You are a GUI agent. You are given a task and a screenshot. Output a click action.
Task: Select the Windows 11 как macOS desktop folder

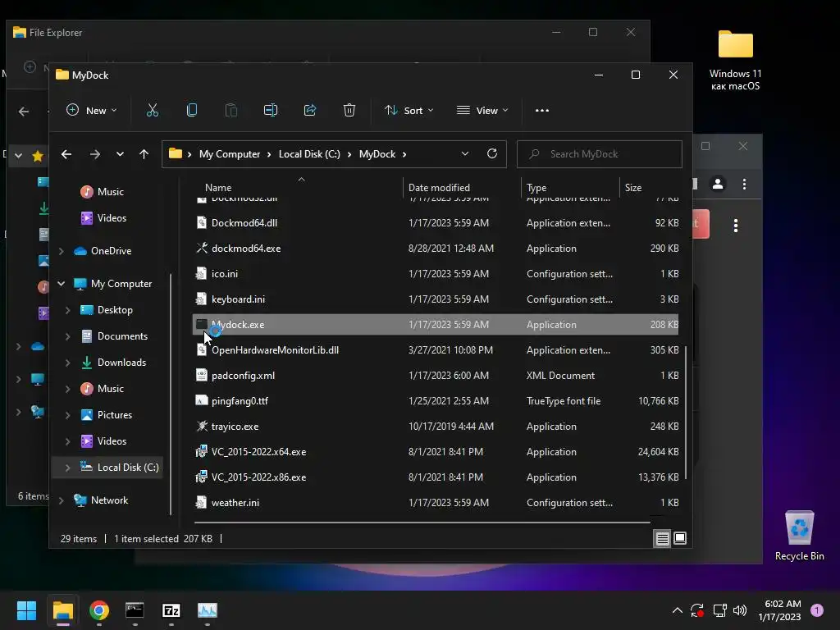736,60
